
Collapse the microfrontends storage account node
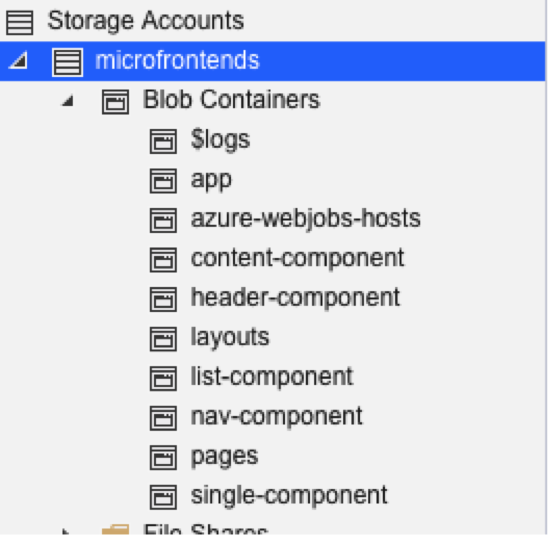click(x=19, y=61)
